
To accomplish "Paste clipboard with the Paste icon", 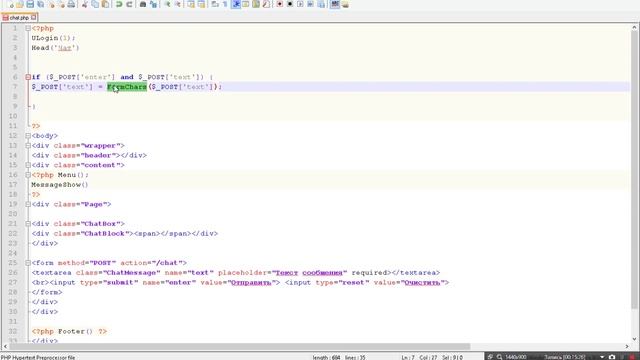I will [105, 4].
